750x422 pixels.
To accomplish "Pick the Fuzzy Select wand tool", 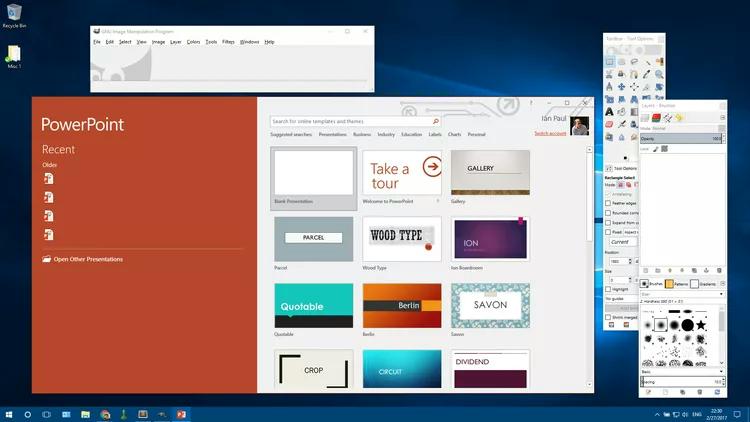I will (x=647, y=62).
